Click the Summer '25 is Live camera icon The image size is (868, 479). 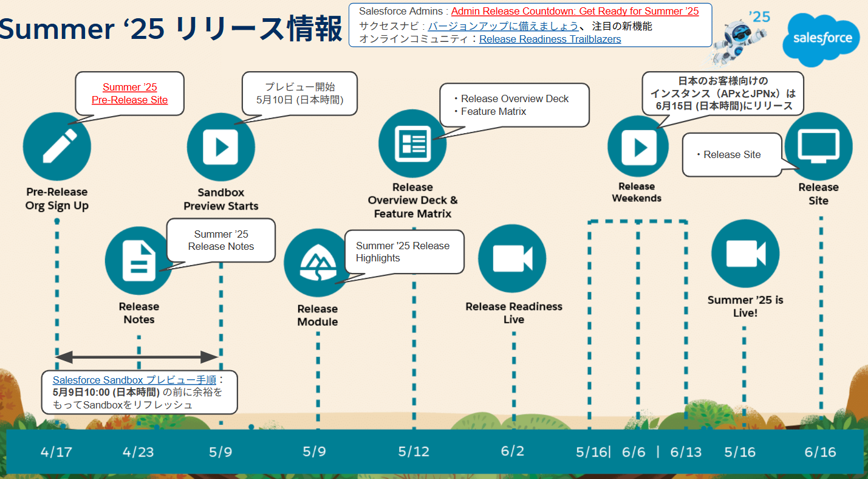pyautogui.click(x=745, y=254)
